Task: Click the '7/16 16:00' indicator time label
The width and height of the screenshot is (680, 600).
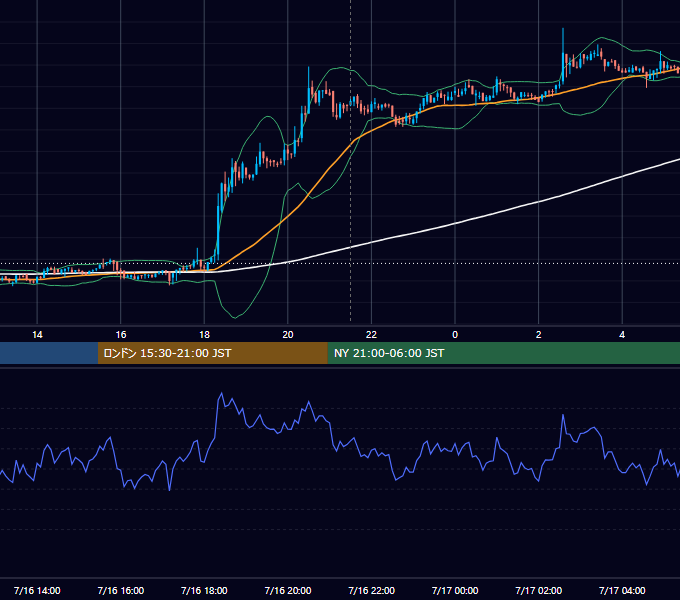Action: pos(121,590)
